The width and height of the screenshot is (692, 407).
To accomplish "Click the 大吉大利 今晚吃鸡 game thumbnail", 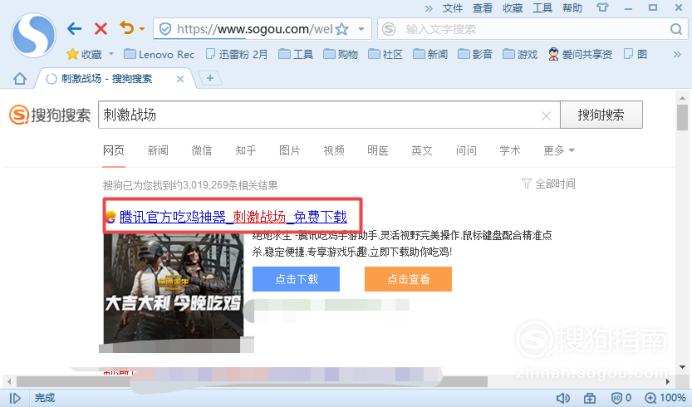I will coord(173,288).
